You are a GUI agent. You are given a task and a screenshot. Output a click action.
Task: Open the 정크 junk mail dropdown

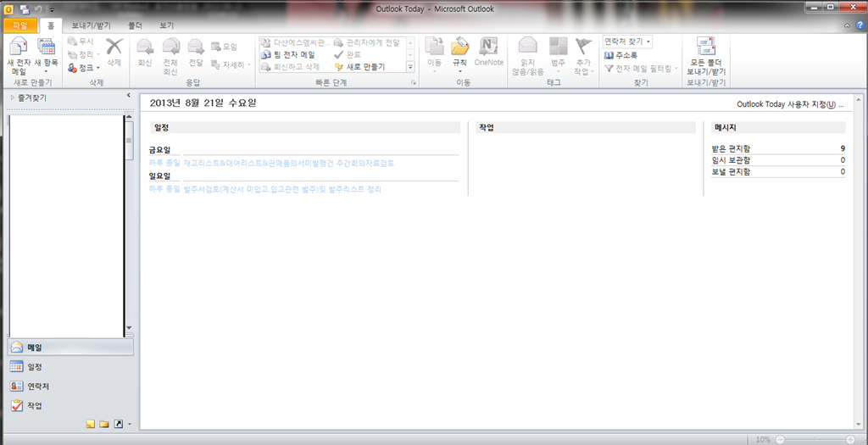click(x=84, y=68)
